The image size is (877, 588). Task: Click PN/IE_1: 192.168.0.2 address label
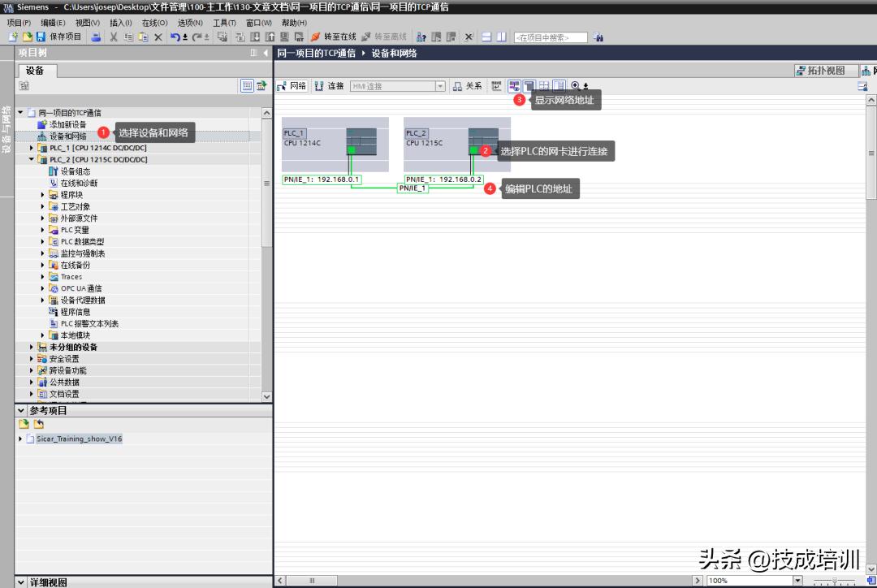(x=443, y=179)
